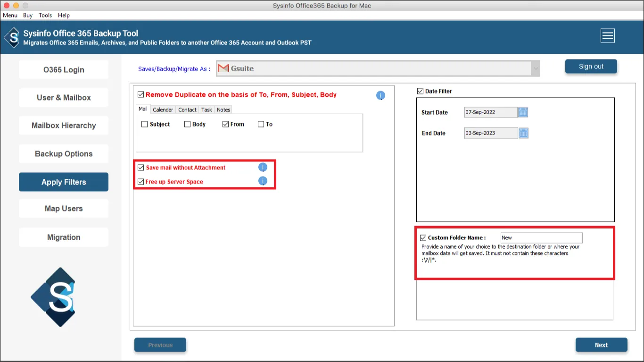The image size is (644, 362).
Task: Toggle Free up Server Space checkbox
Action: 140,182
